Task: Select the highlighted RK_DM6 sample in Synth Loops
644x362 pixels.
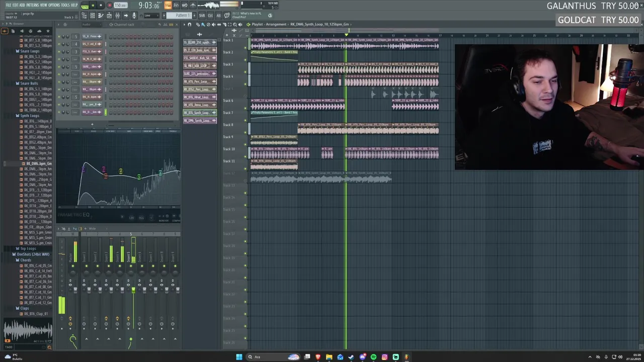Action: pyautogui.click(x=38, y=164)
